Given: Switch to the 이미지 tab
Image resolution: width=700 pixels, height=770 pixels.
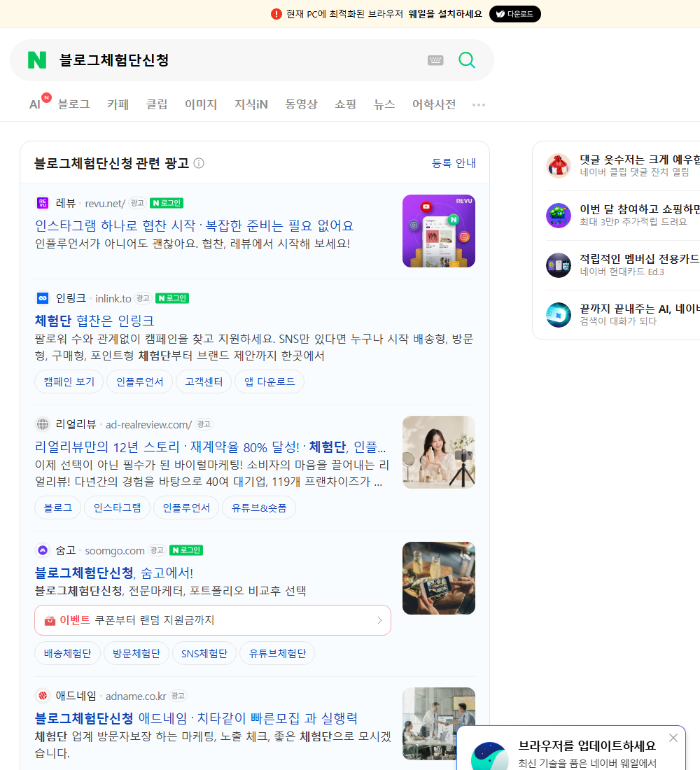Looking at the screenshot, I should tap(201, 104).
